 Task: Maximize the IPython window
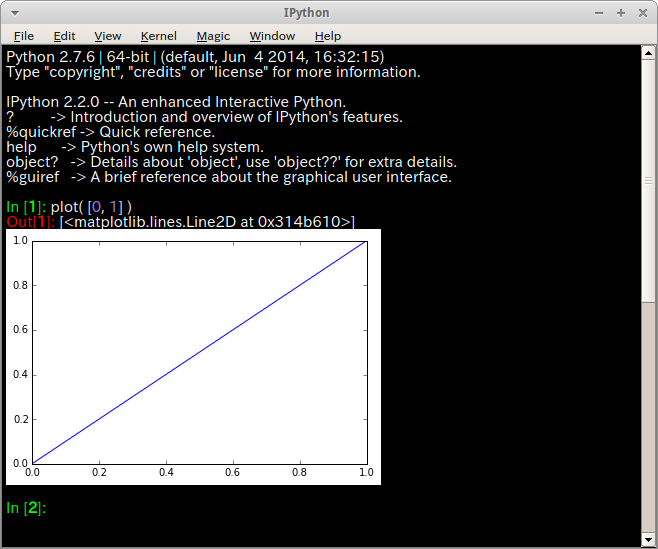(x=621, y=13)
